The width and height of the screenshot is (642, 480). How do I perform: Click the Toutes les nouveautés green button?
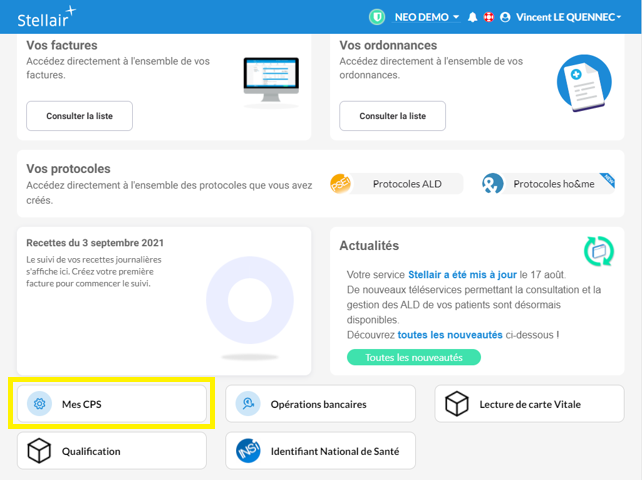click(x=413, y=357)
